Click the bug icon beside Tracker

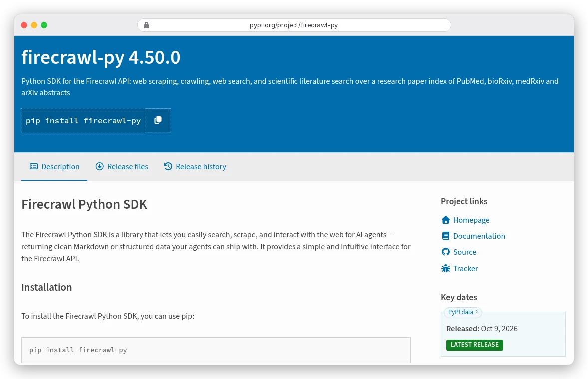click(x=446, y=268)
